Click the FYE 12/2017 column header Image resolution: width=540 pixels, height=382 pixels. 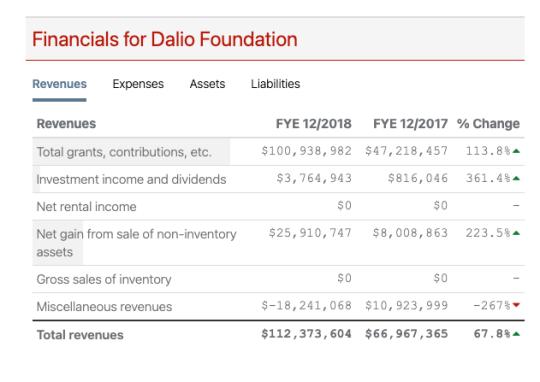pyautogui.click(x=410, y=124)
